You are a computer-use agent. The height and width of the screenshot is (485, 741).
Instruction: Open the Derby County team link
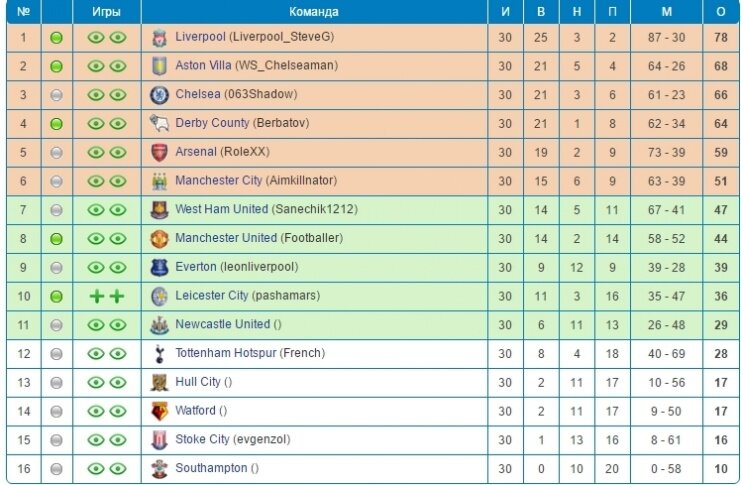tap(212, 123)
